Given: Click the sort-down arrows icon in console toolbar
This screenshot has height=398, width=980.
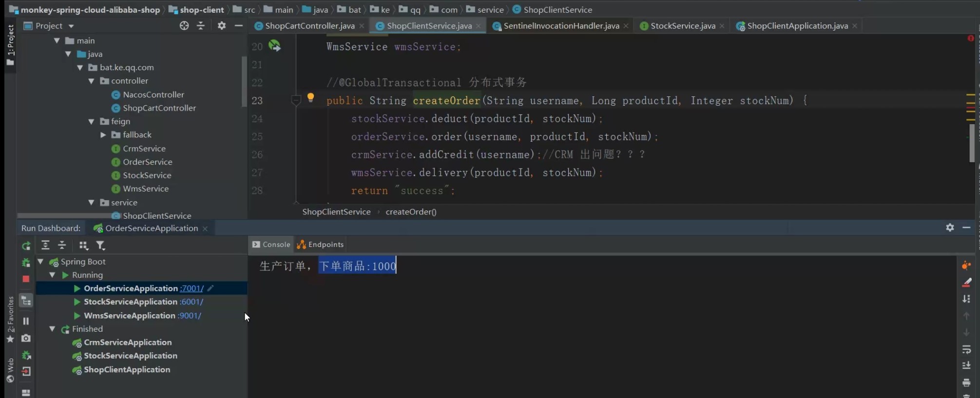Looking at the screenshot, I should [x=966, y=299].
